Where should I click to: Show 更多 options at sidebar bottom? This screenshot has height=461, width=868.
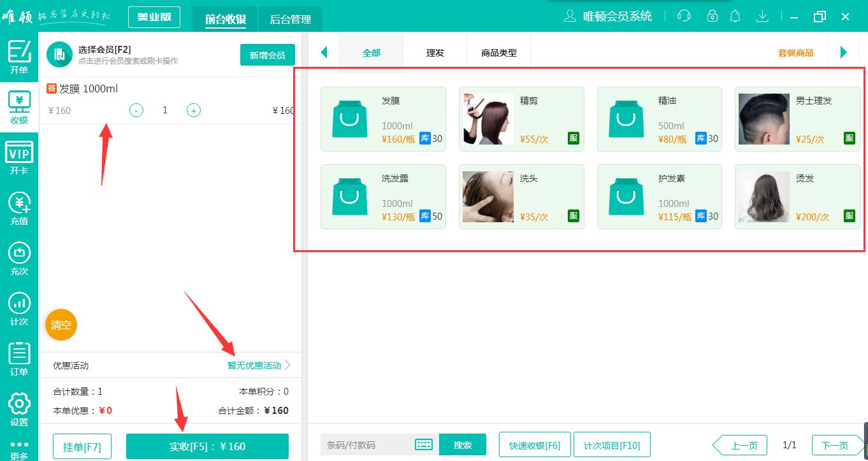point(19,450)
